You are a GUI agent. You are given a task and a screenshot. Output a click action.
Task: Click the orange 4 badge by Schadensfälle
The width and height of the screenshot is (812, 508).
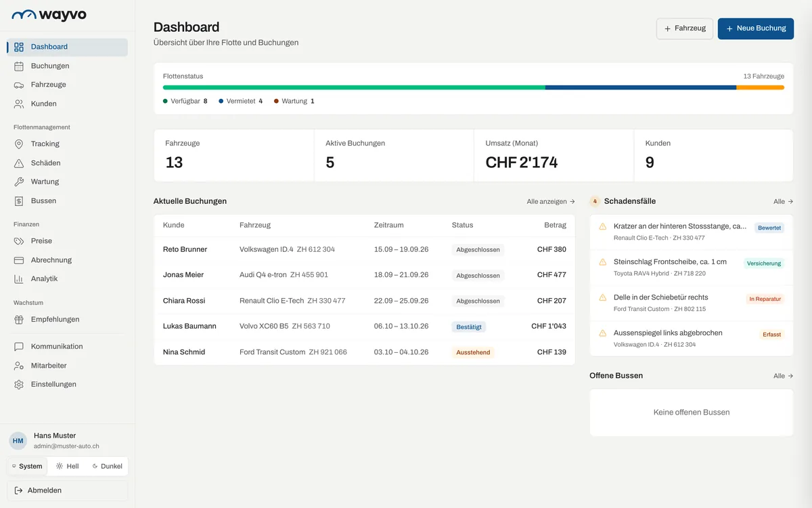595,201
